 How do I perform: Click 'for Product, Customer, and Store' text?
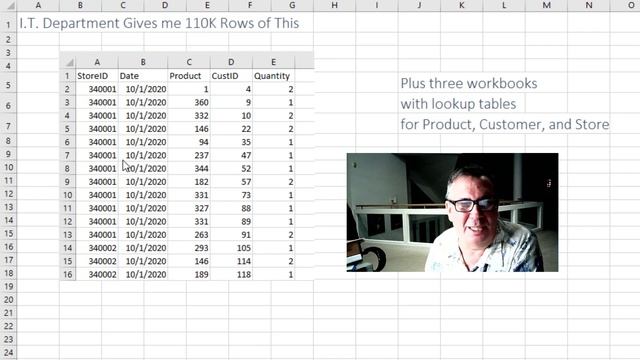505,124
